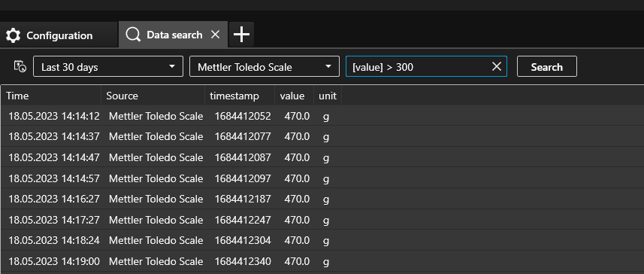Click Source cell in the 14:19:00 row
This screenshot has height=274, width=644.
[156, 261]
